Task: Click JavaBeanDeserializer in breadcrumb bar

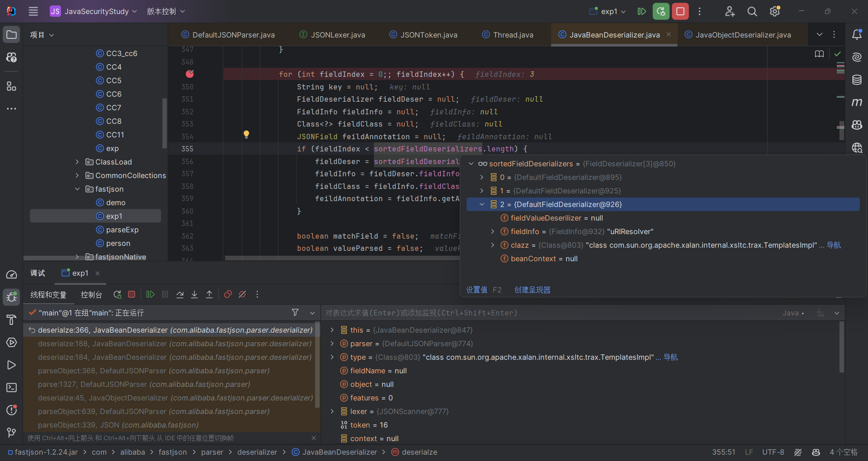Action: (x=334, y=452)
